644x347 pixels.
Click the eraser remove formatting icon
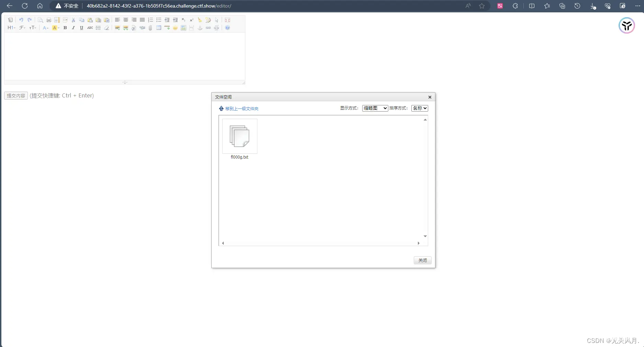click(x=107, y=28)
